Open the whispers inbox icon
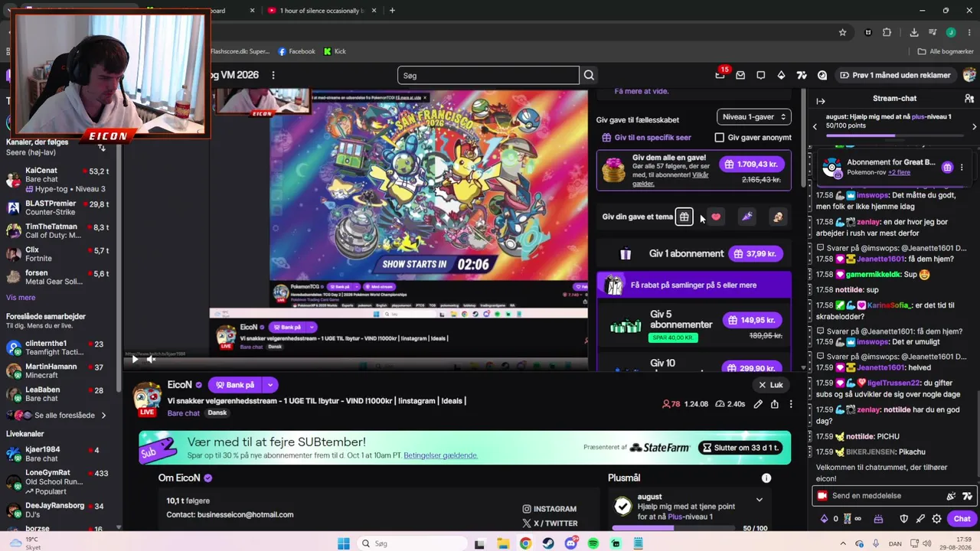The width and height of the screenshot is (980, 551). (x=740, y=75)
